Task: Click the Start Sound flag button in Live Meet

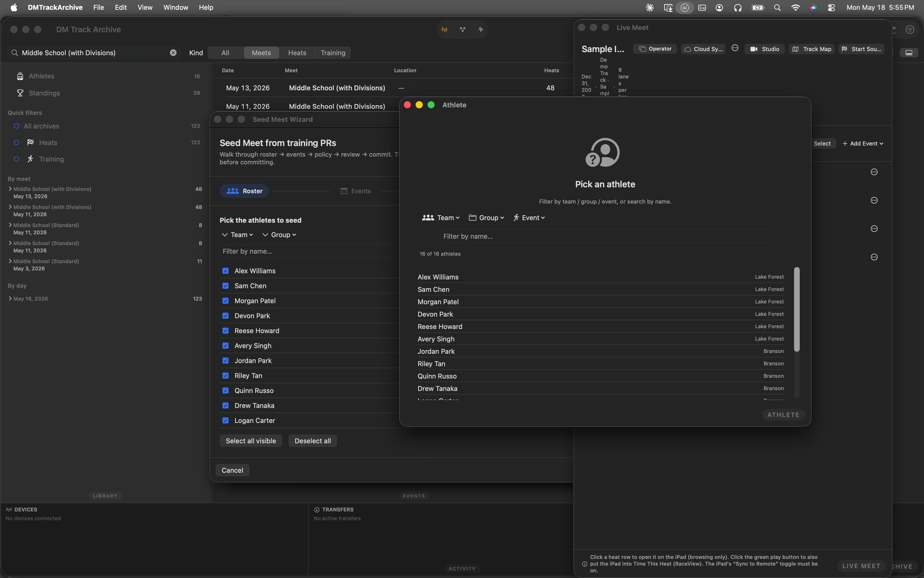Action: click(x=861, y=49)
